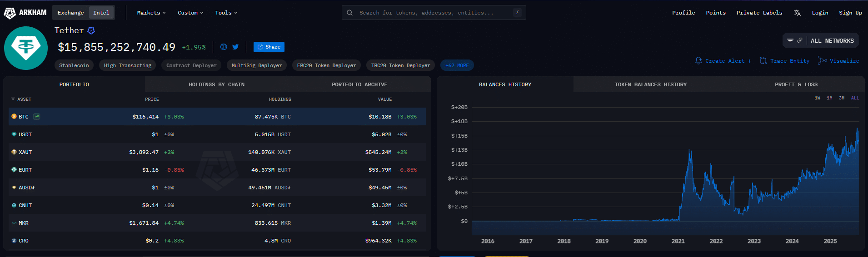This screenshot has width=868, height=257.
Task: Click the verified badge next to Tether
Action: [91, 30]
